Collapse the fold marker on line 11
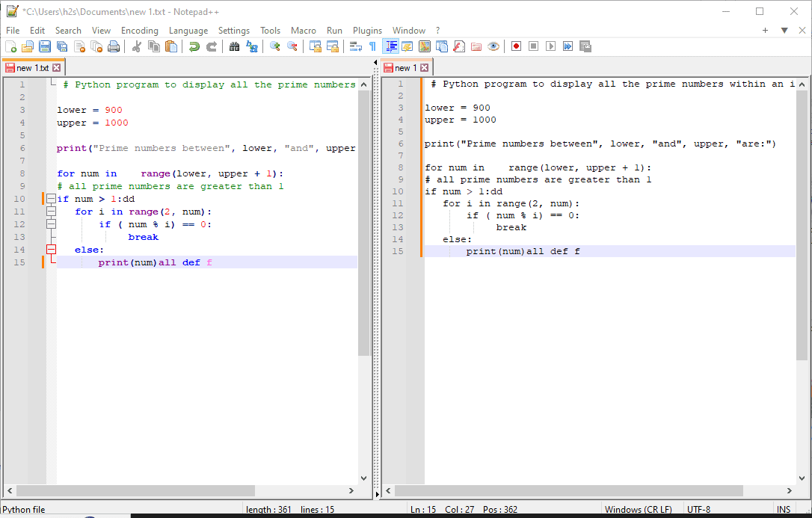This screenshot has height=518, width=812. click(x=51, y=211)
